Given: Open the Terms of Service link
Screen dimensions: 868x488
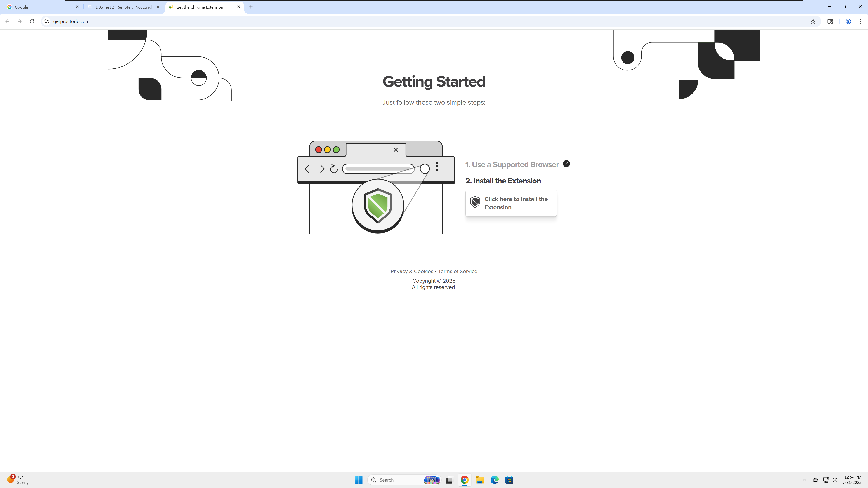Looking at the screenshot, I should (458, 271).
